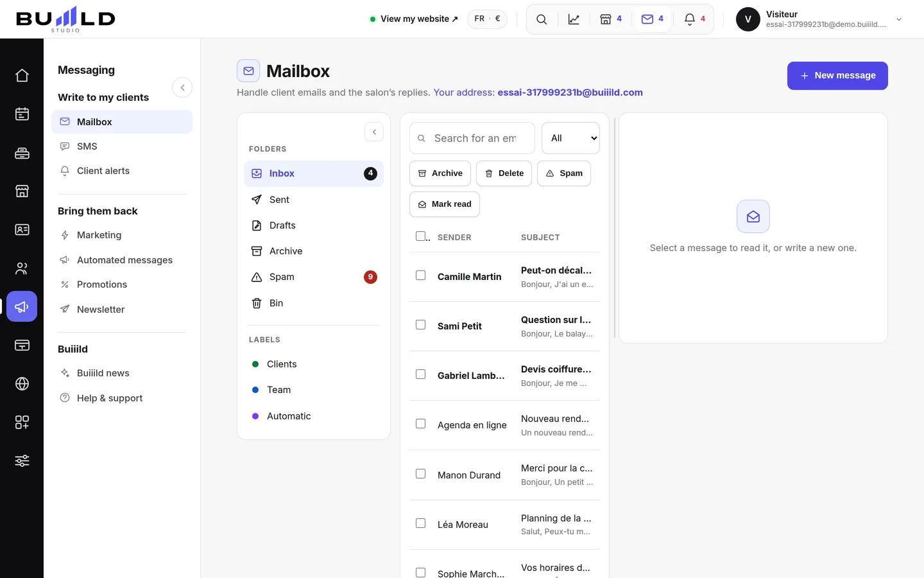Collapse the Messaging sidebar chevron
Viewport: 924px width, 578px height.
[x=182, y=87]
